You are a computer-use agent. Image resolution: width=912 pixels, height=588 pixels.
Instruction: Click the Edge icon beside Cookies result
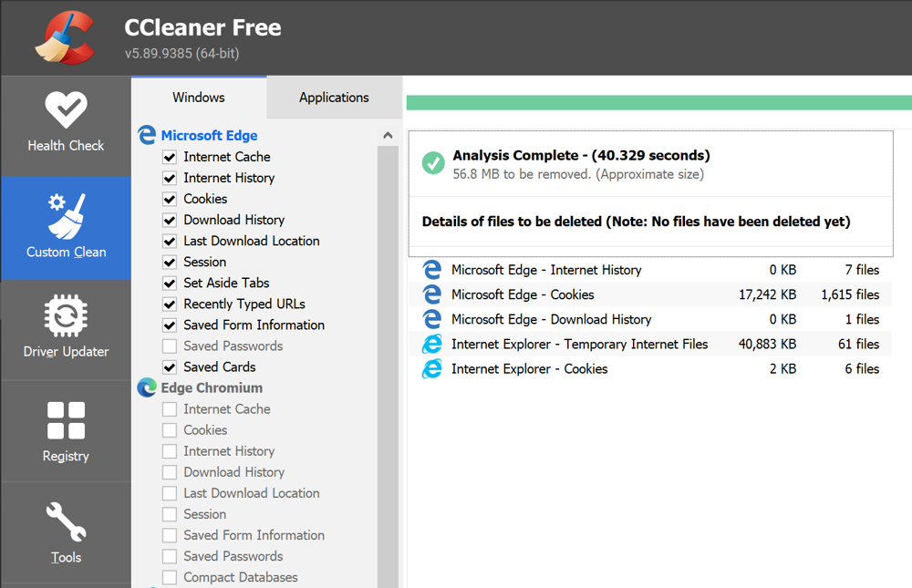tap(431, 294)
